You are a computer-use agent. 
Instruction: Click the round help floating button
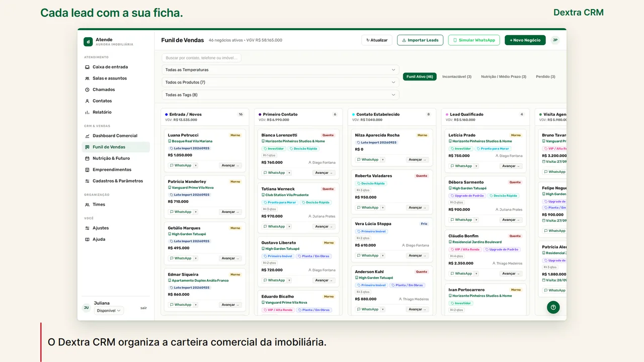pos(553,308)
